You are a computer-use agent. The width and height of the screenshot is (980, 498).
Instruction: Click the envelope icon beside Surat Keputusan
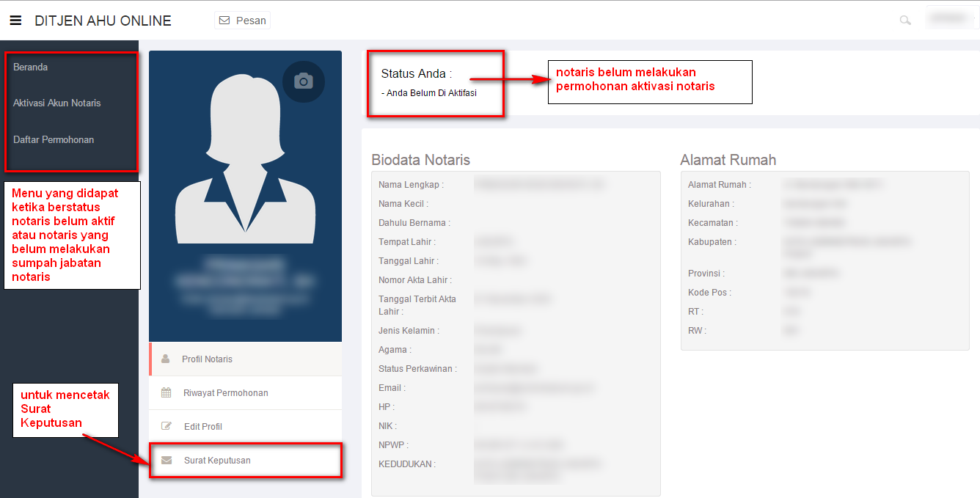pos(167,461)
